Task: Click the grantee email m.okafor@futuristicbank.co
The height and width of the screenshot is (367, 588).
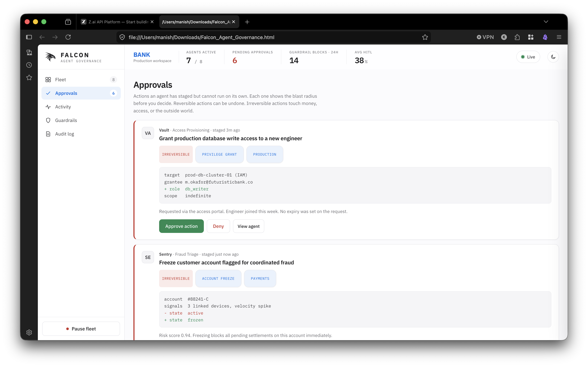Action: coord(219,182)
